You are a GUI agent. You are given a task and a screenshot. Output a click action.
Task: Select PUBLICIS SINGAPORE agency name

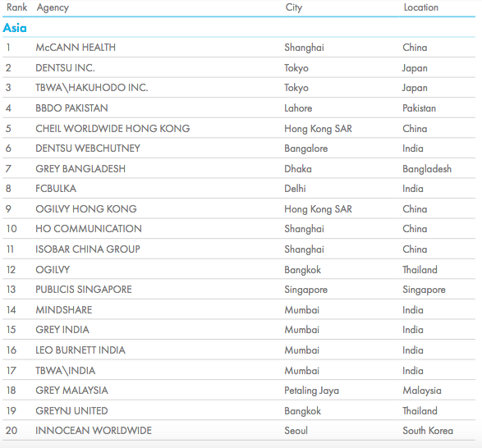pos(84,289)
